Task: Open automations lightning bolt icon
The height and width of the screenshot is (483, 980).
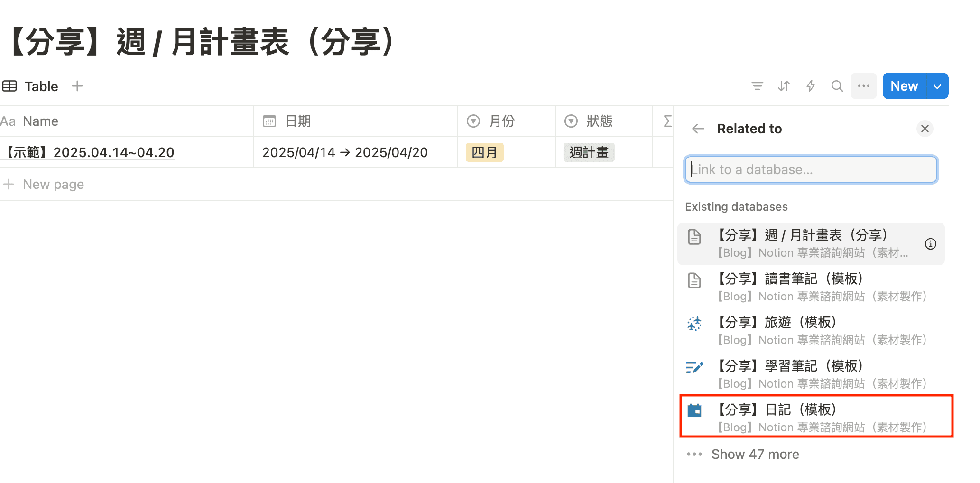Action: [811, 86]
